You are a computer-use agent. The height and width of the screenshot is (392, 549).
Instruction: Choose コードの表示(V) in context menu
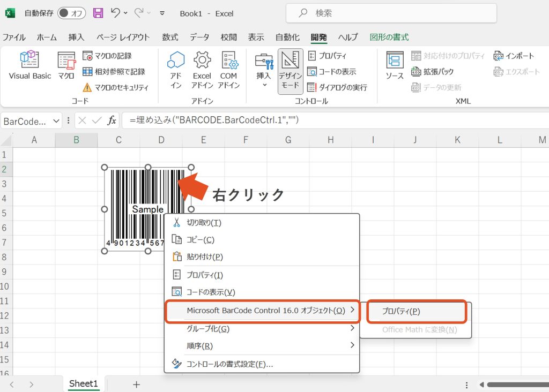point(262,292)
